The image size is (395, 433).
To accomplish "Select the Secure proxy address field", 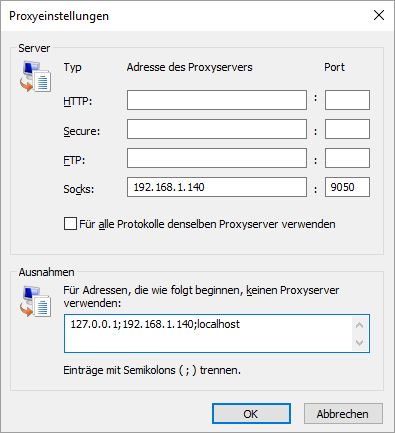I will tap(217, 129).
